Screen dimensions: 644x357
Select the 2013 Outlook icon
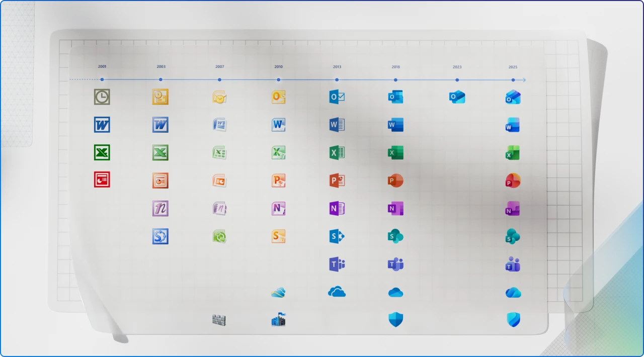click(x=337, y=97)
